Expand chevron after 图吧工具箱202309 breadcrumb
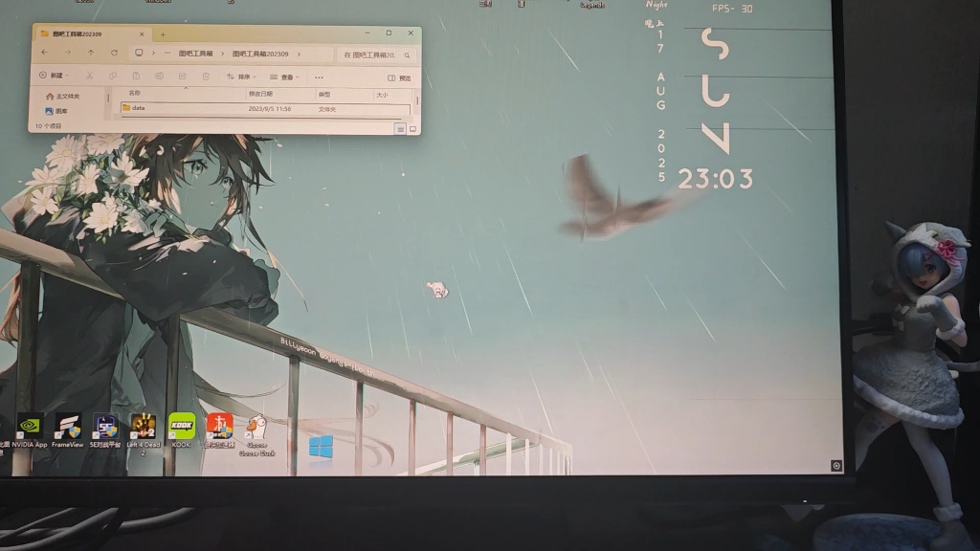The image size is (980, 551). pyautogui.click(x=299, y=55)
